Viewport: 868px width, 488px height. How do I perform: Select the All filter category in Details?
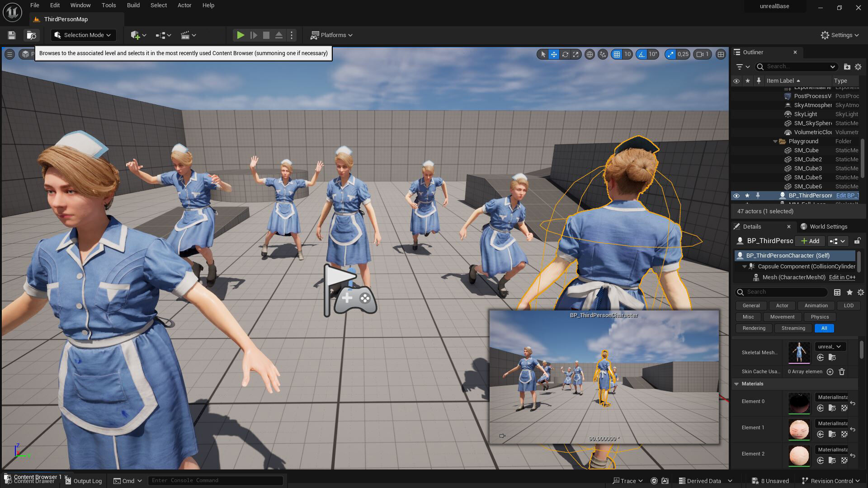click(x=824, y=328)
